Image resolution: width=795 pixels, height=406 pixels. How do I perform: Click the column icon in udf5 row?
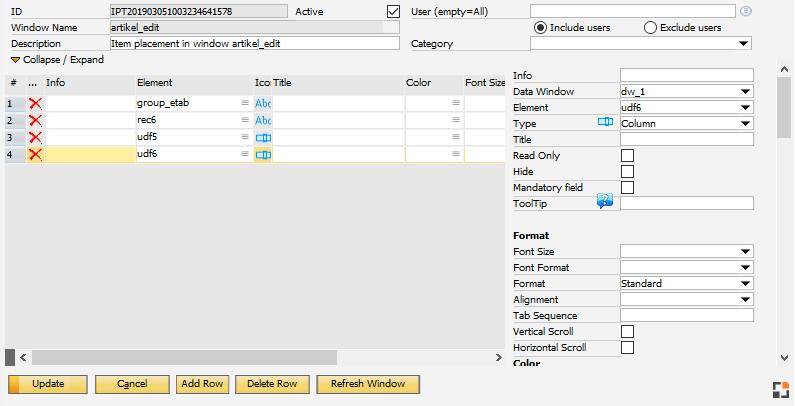263,137
